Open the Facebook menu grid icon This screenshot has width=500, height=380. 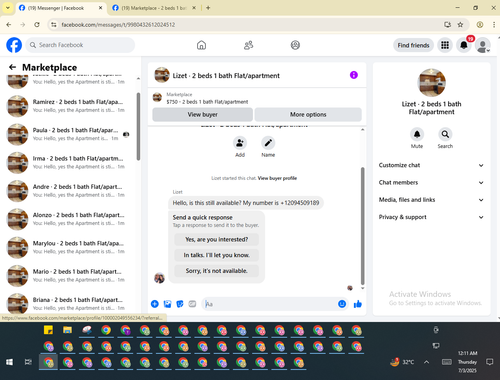point(445,45)
